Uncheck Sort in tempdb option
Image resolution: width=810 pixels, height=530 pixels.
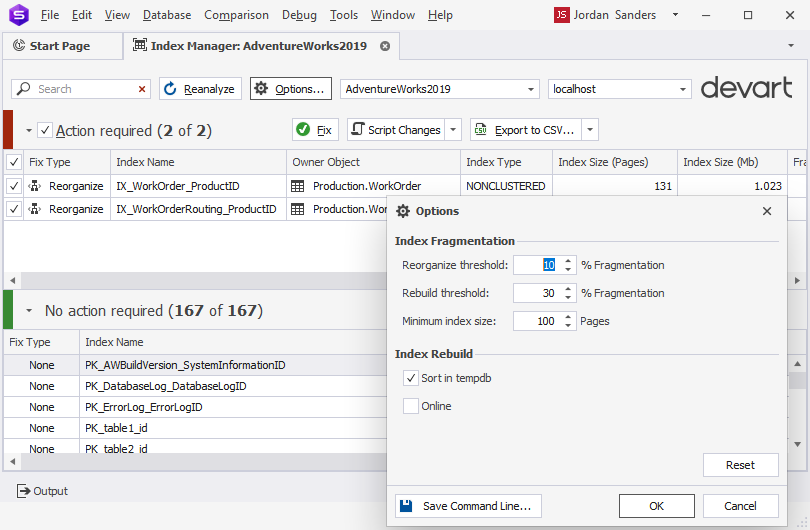click(x=411, y=378)
